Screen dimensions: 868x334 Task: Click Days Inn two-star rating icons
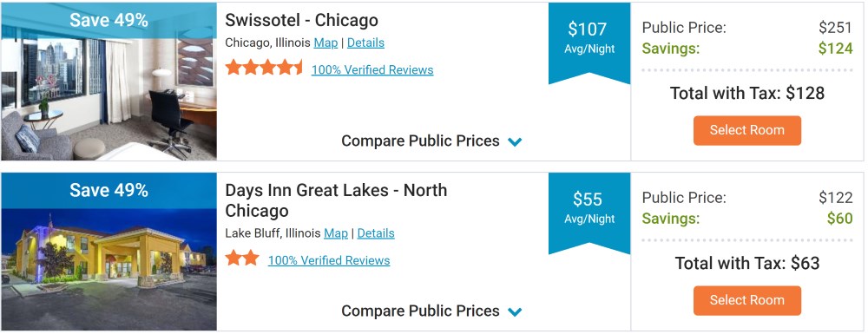tap(242, 259)
